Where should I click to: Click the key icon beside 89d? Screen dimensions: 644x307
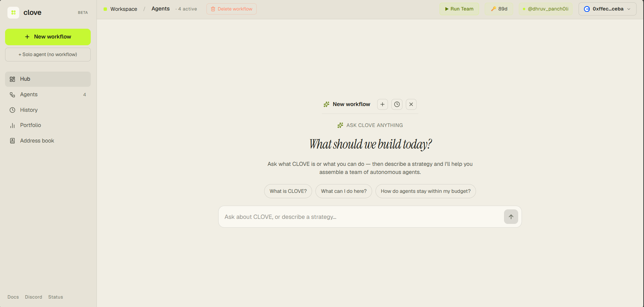(494, 9)
